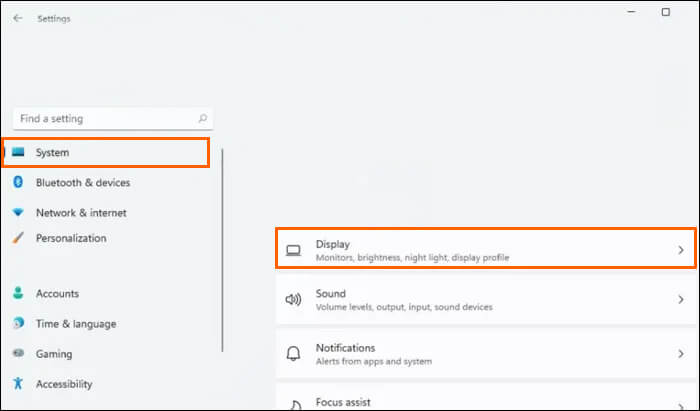
Task: Click the Bluetooth icon in sidebar
Action: tap(18, 182)
